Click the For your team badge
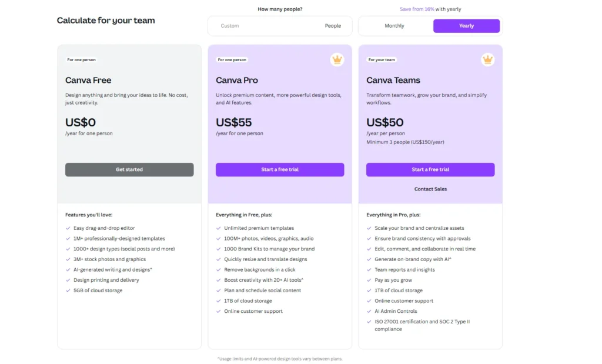602x364 pixels. coord(382,60)
